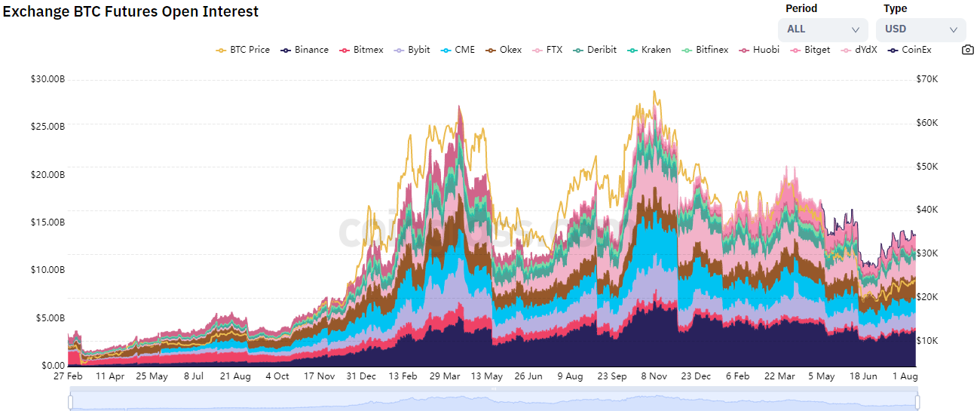Click the right handle of range slider
The image size is (980, 411).
(917, 402)
